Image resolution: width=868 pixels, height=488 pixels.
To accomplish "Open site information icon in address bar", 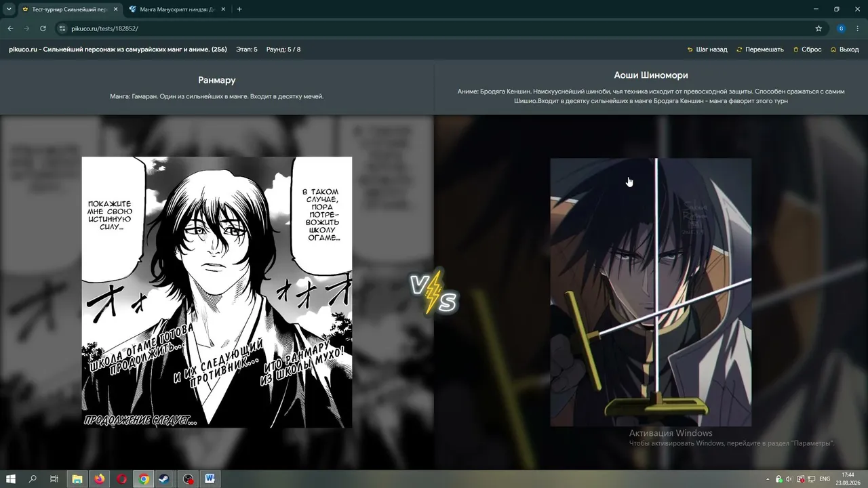I will tap(62, 28).
